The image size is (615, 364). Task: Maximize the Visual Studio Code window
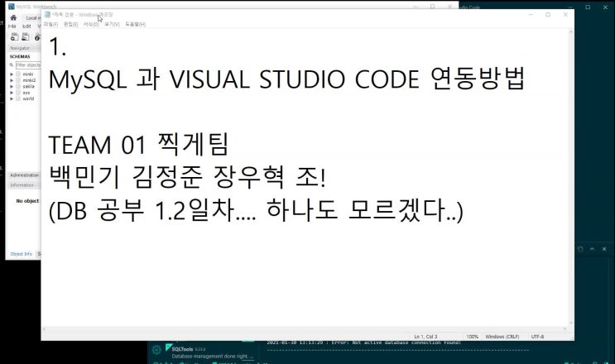tap(588, 7)
